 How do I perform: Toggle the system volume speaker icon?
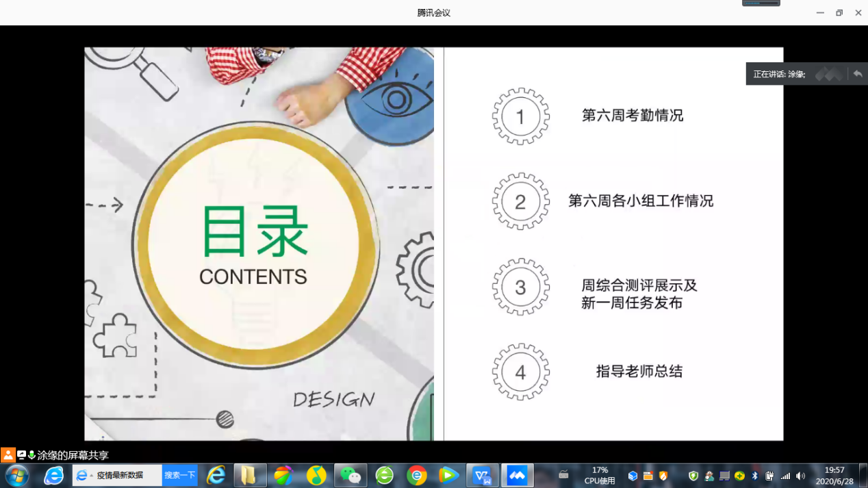(x=800, y=476)
